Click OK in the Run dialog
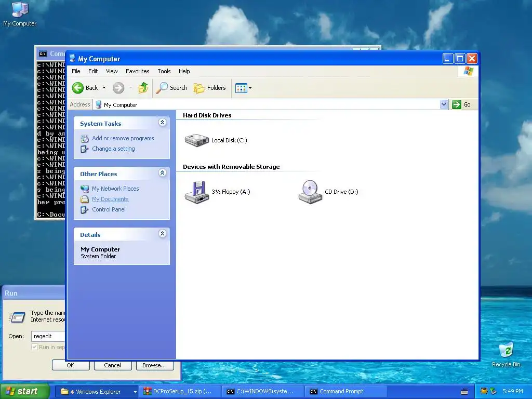 71,365
